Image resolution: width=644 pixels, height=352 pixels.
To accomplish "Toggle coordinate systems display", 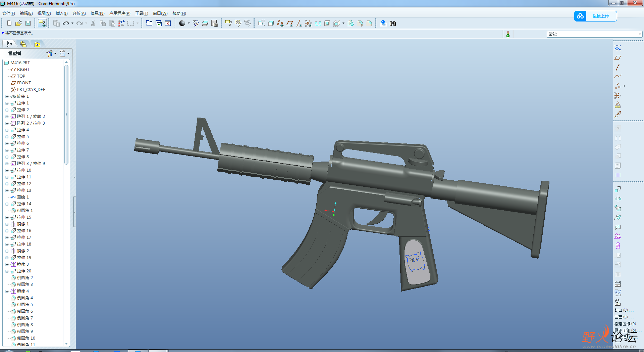I will [x=309, y=23].
